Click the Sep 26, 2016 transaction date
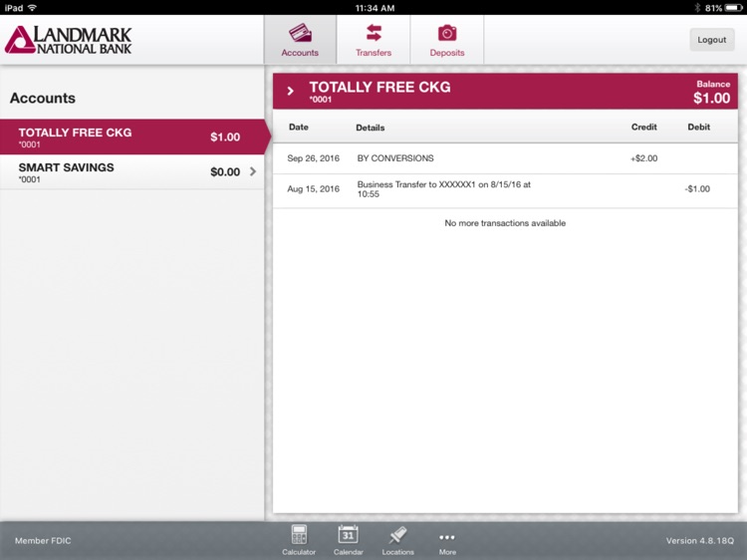Screen dimensions: 747x560 pyautogui.click(x=314, y=158)
